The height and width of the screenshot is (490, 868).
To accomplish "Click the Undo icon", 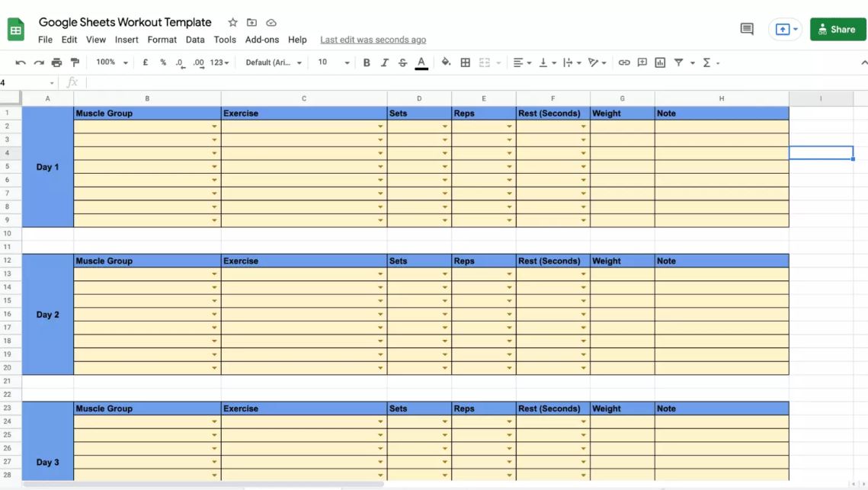I will (21, 62).
